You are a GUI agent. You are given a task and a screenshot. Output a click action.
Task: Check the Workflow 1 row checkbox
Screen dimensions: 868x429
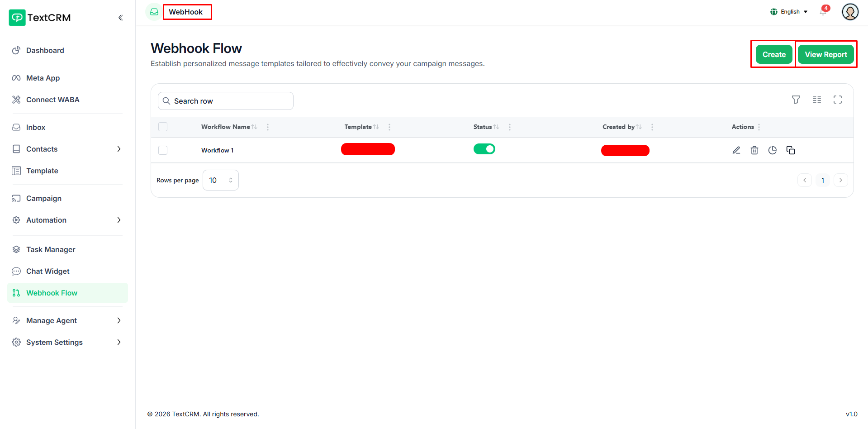pyautogui.click(x=163, y=150)
